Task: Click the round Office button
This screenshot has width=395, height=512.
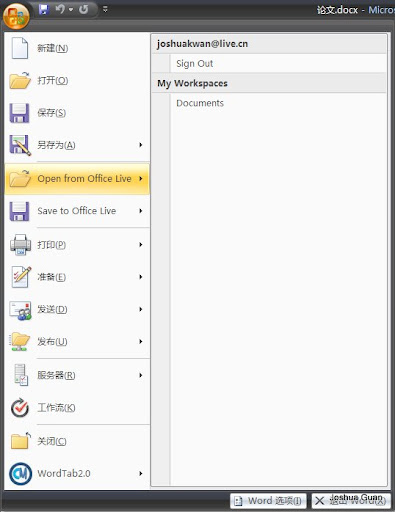Action: (x=16, y=16)
